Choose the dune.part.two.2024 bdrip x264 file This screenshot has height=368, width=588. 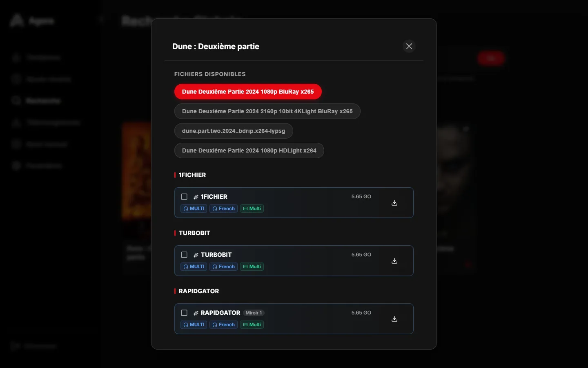pyautogui.click(x=234, y=131)
